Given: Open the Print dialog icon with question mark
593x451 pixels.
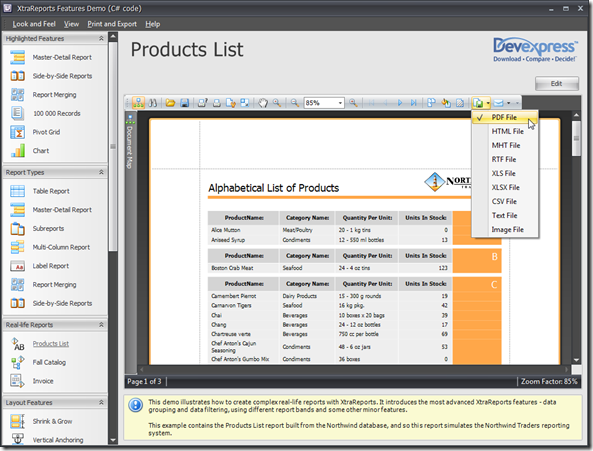Looking at the screenshot, I should (x=203, y=103).
